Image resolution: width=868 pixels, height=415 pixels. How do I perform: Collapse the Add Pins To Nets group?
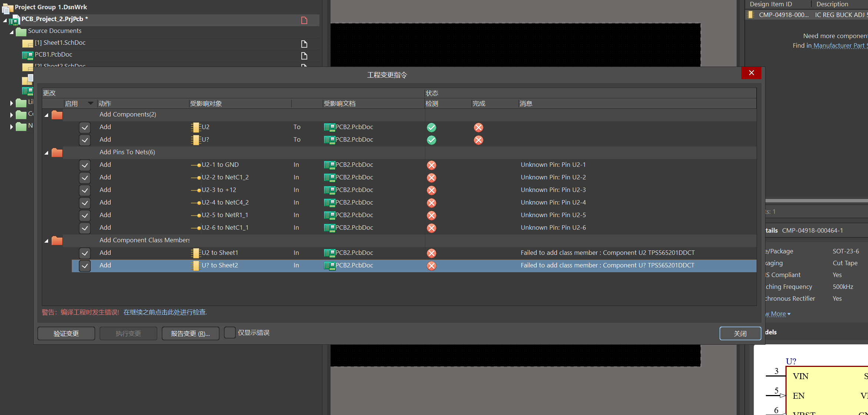46,153
